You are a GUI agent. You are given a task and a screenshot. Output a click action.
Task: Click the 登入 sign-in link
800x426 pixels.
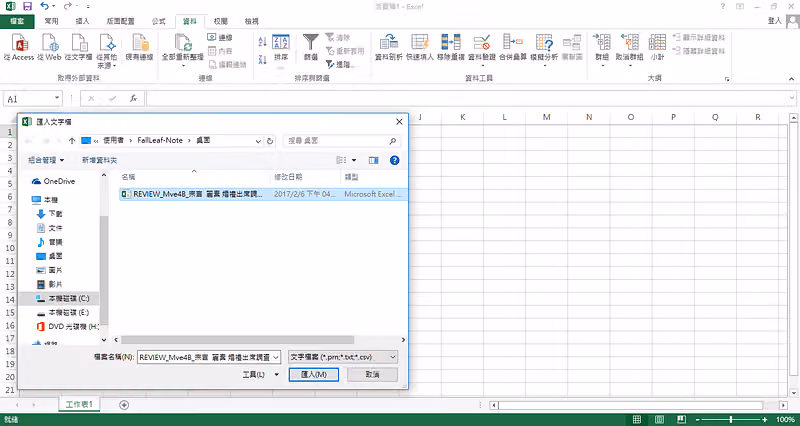[774, 20]
